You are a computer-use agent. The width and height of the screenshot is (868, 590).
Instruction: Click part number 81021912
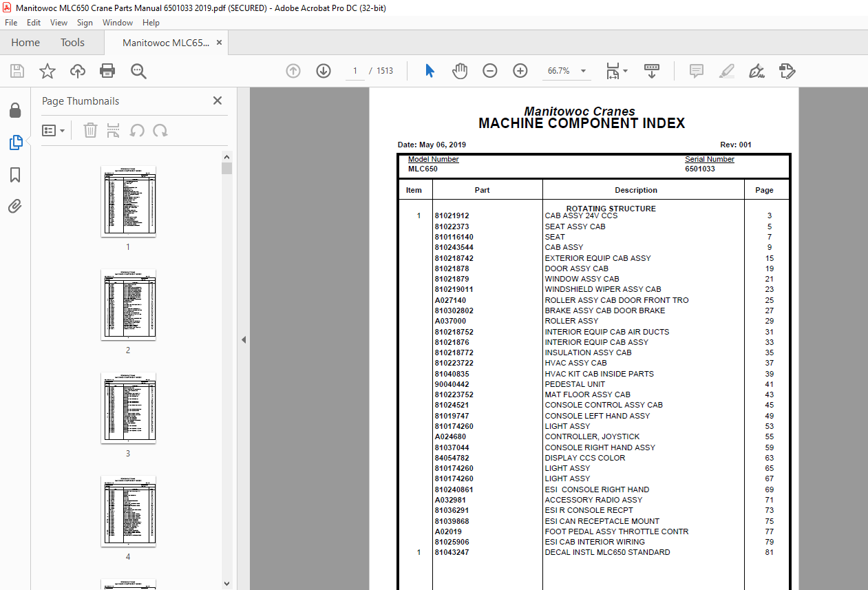pos(452,215)
